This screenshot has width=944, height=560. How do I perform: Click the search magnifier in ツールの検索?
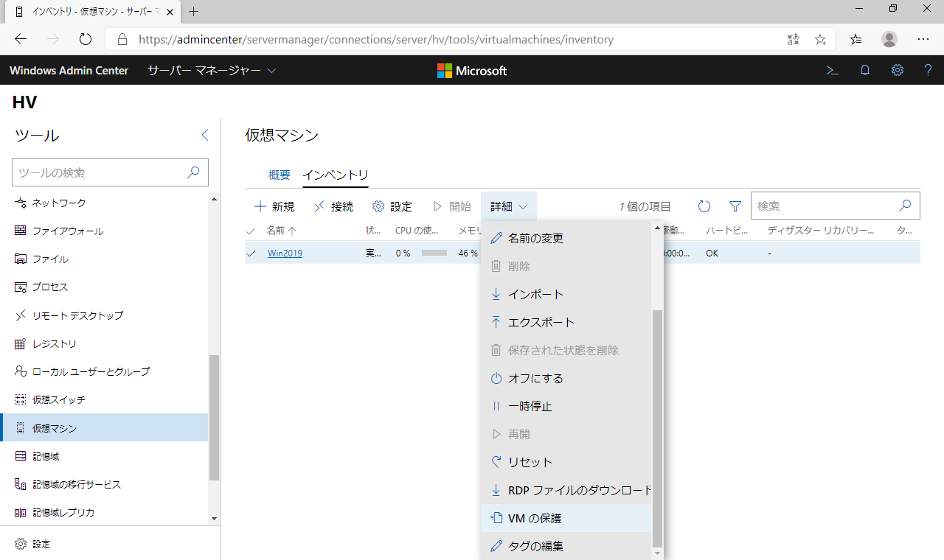[x=193, y=172]
